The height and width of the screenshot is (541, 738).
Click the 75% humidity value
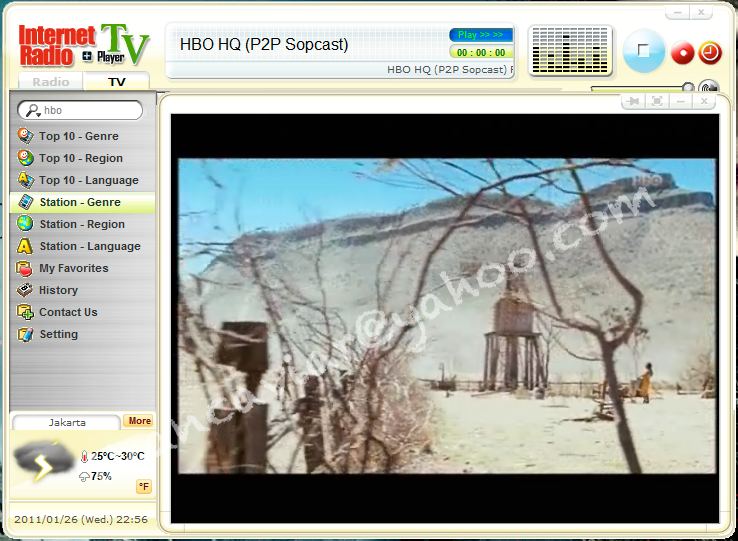coord(101,476)
